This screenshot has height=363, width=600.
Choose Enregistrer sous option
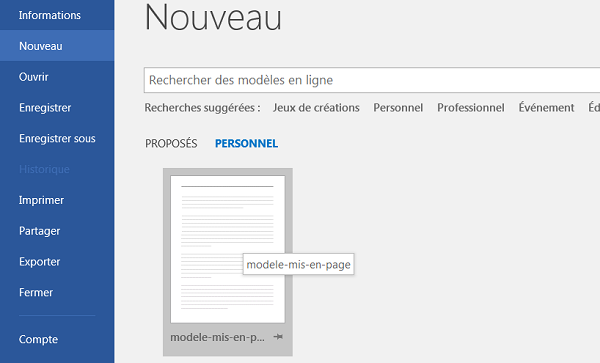pyautogui.click(x=57, y=138)
